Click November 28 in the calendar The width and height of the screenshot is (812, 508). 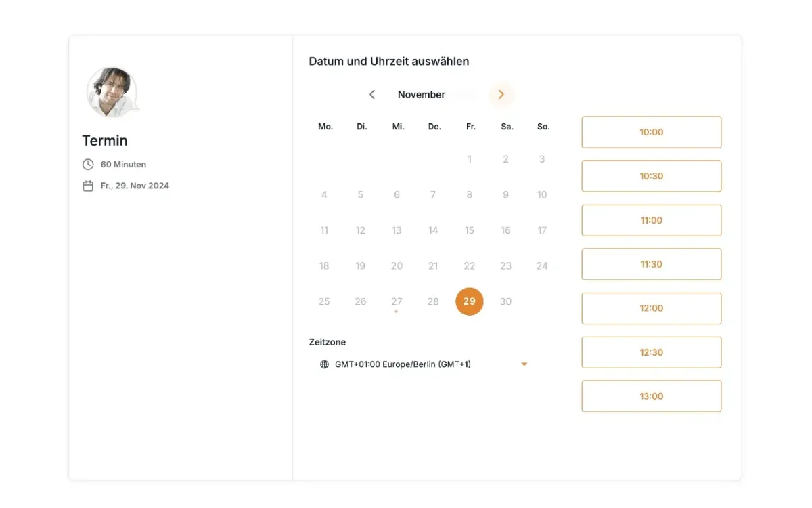pyautogui.click(x=433, y=301)
